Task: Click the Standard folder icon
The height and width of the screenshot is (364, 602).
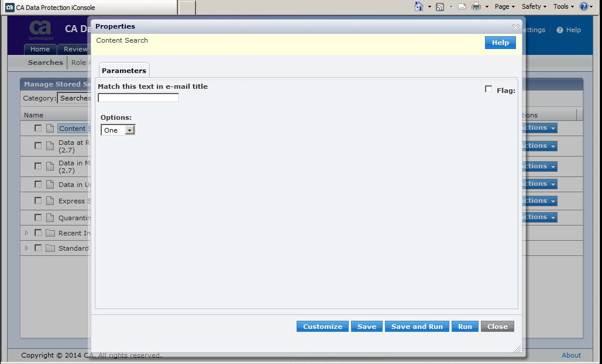Action: [50, 248]
